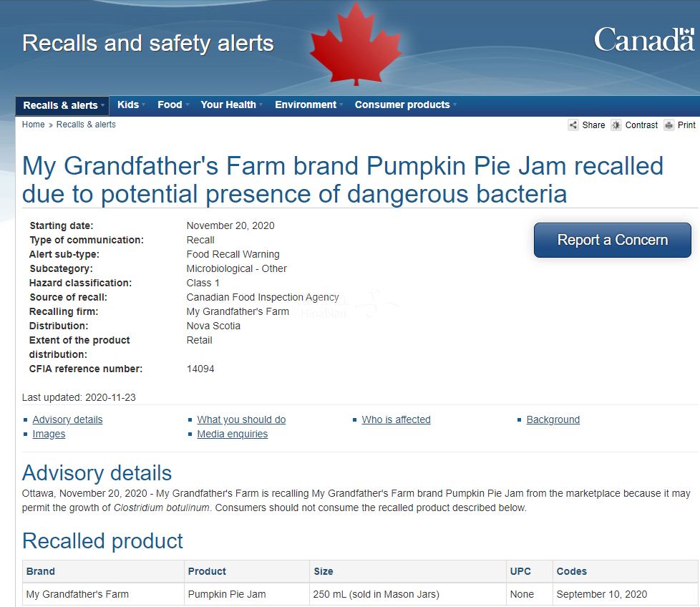
Task: Toggle the Contrast icon
Action: coord(616,125)
